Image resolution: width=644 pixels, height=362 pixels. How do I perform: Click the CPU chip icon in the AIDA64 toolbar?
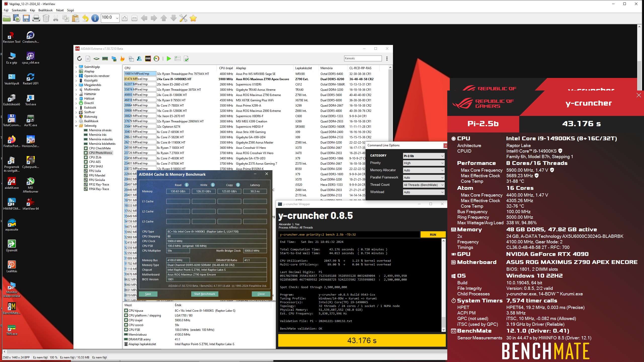click(96, 59)
